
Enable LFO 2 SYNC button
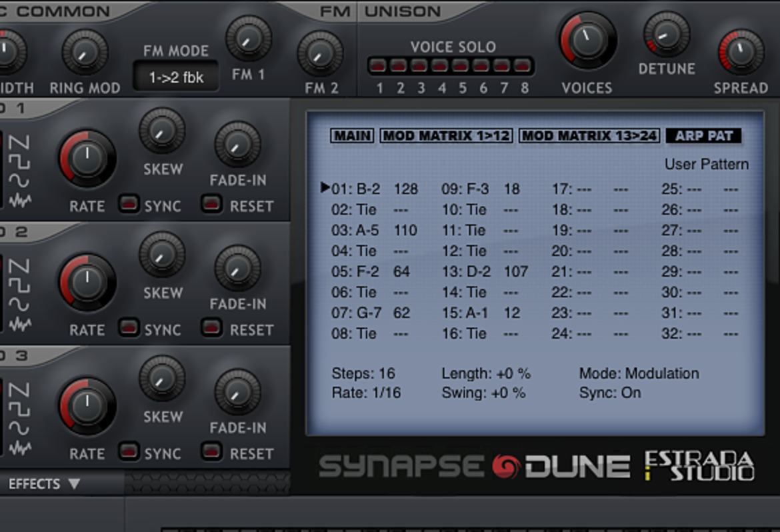point(129,327)
